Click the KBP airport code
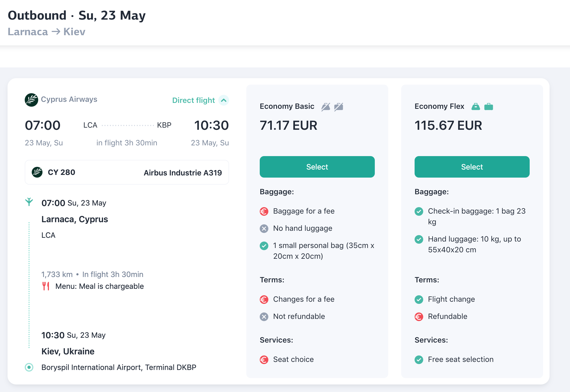Screen dimensions: 570x392 pyautogui.click(x=164, y=125)
